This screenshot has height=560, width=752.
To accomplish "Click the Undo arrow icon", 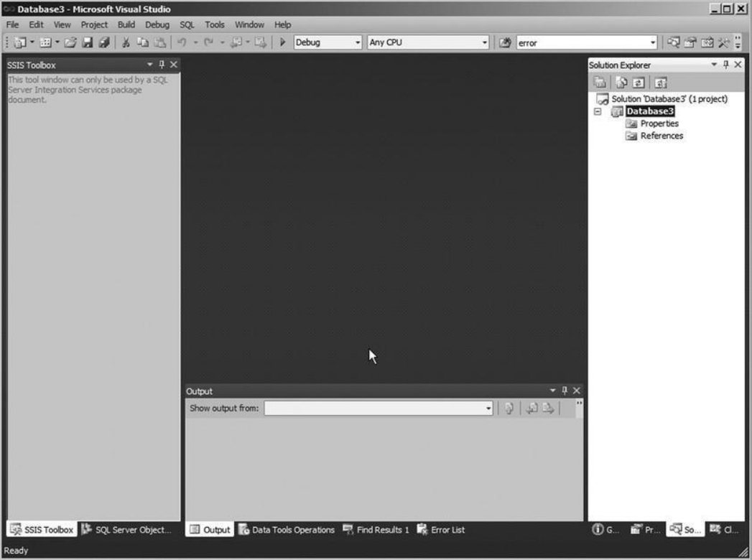I will [182, 42].
